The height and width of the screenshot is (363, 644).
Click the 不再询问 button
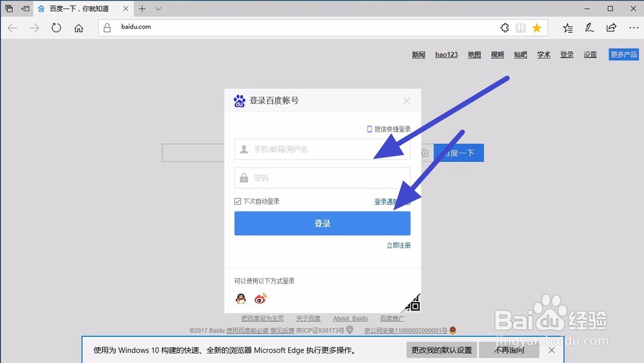click(x=509, y=350)
